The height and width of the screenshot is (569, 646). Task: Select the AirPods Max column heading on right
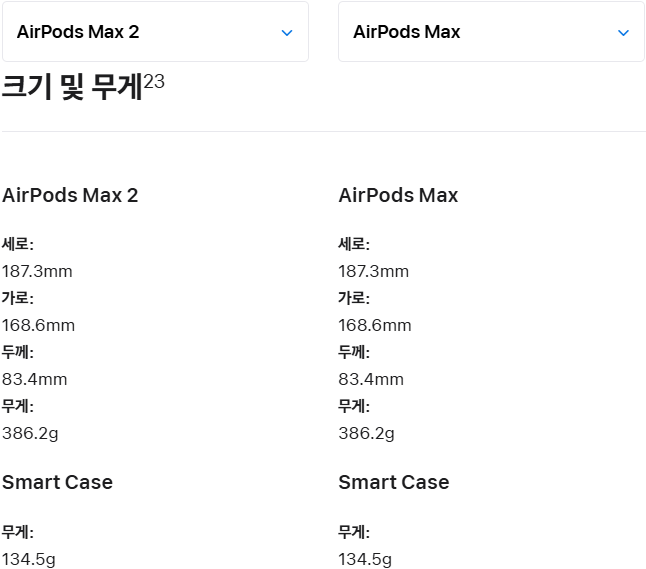click(398, 195)
